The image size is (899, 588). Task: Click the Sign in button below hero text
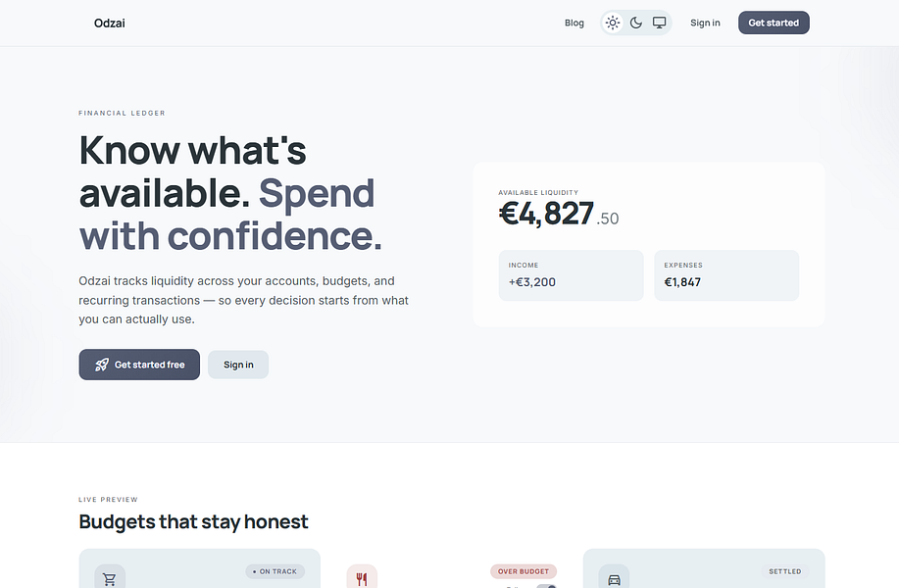pyautogui.click(x=238, y=365)
